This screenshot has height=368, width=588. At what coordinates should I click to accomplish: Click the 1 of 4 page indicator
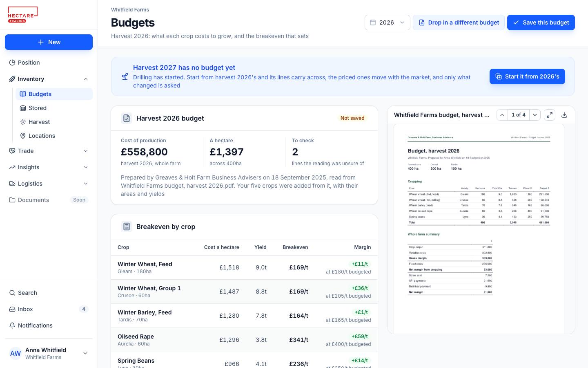(x=519, y=115)
